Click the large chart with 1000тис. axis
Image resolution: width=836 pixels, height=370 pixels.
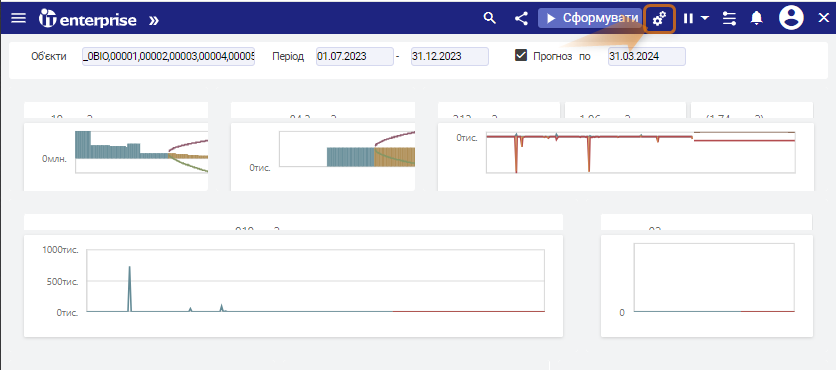coord(293,286)
